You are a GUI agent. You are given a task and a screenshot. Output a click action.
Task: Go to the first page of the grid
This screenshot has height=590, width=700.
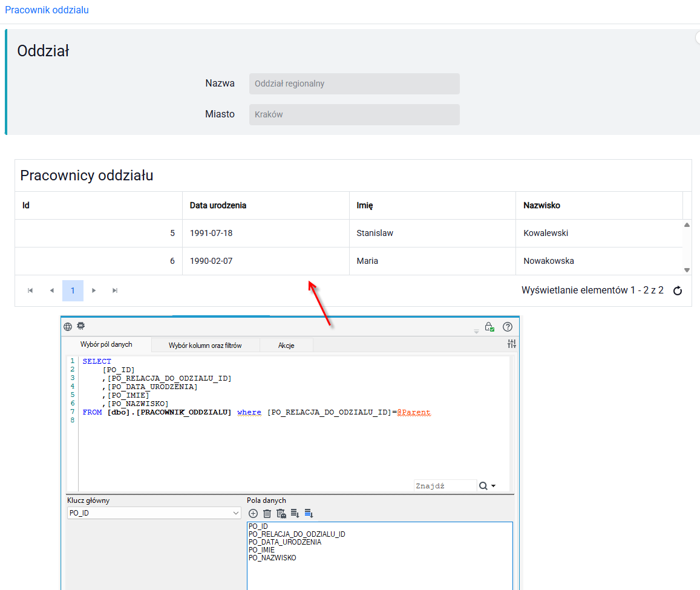click(x=30, y=290)
